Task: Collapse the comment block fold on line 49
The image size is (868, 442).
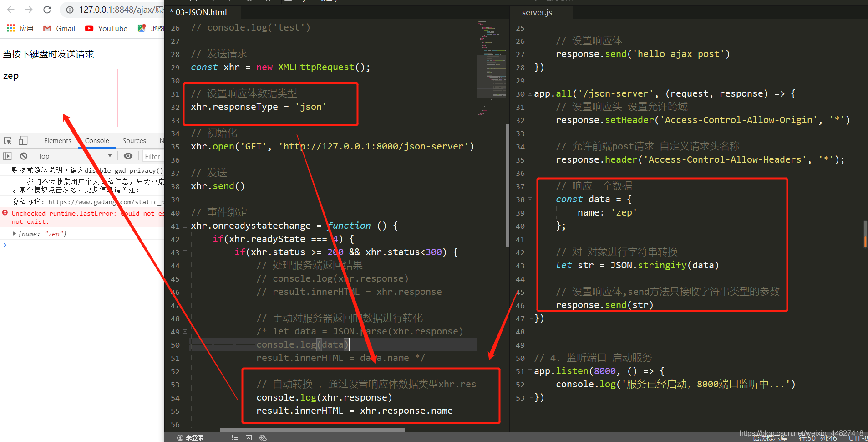Action: coord(185,331)
